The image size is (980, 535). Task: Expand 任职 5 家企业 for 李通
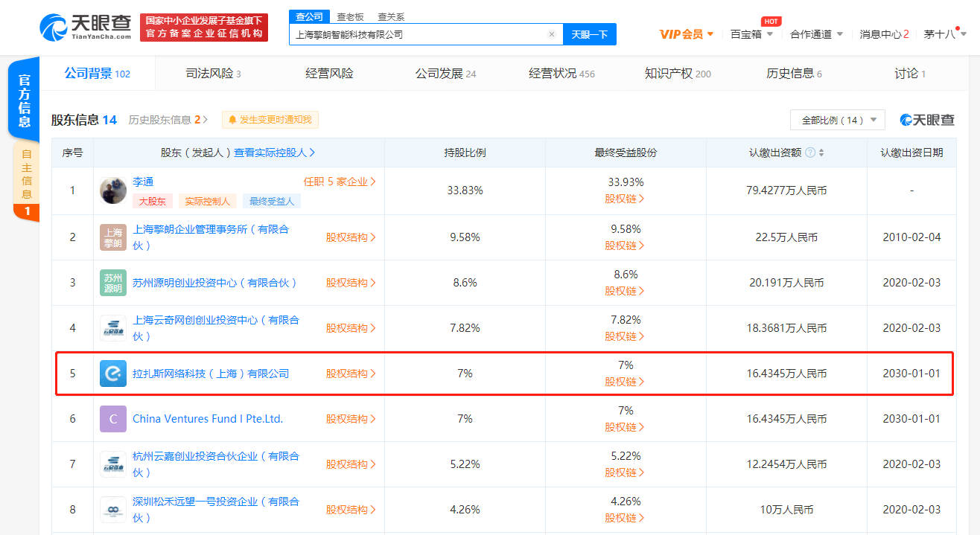(340, 182)
